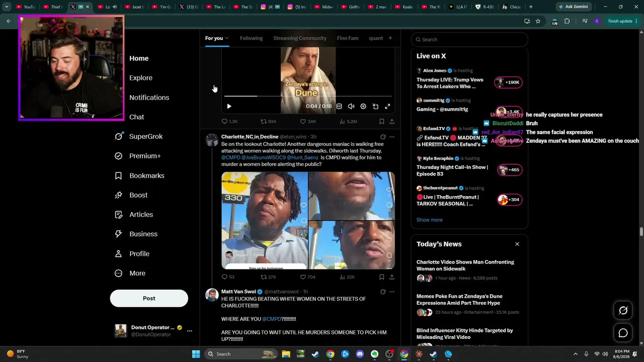Screen dimensions: 644x362
Task: Open SuperGrok from the sidebar
Action: pyautogui.click(x=138, y=136)
